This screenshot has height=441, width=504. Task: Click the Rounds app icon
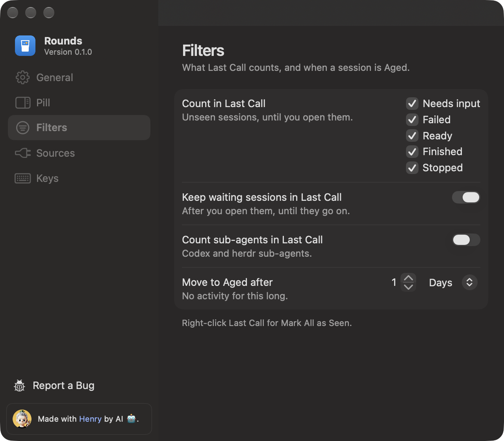tap(25, 46)
